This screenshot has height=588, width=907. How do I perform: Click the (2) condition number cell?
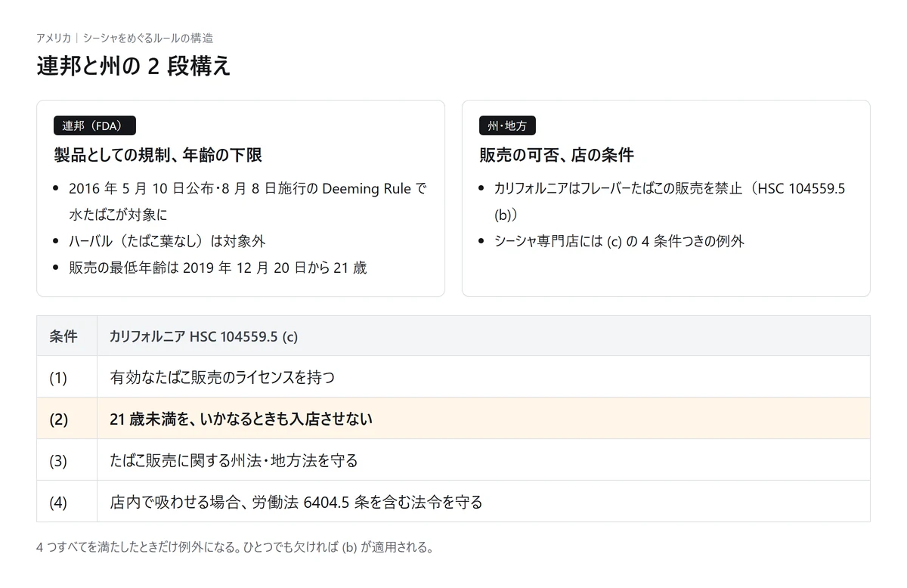coord(67,419)
